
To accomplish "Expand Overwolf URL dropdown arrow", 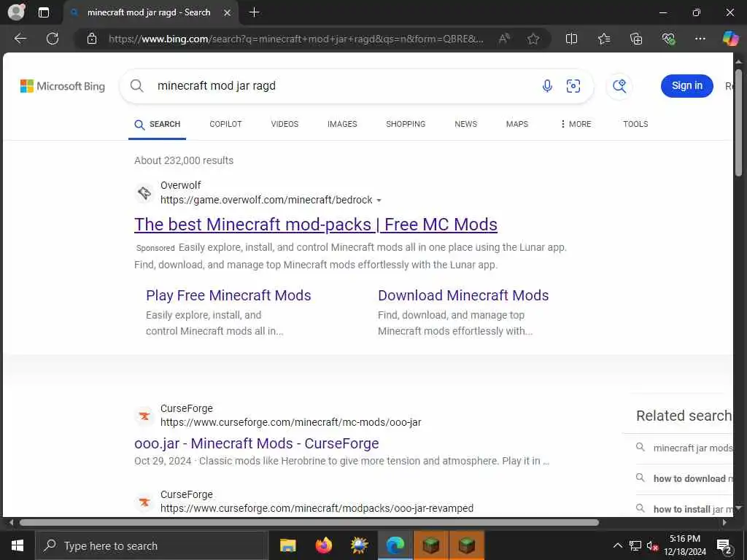I will coord(379,201).
